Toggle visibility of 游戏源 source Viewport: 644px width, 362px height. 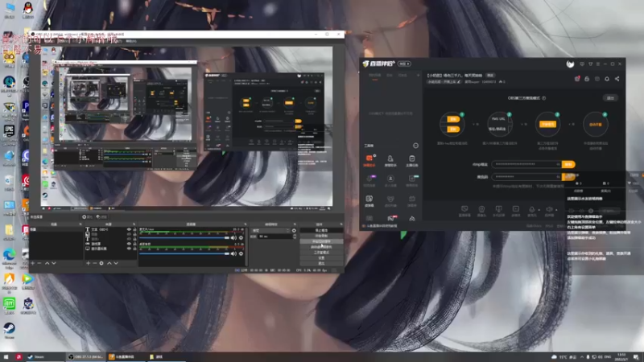(x=129, y=244)
